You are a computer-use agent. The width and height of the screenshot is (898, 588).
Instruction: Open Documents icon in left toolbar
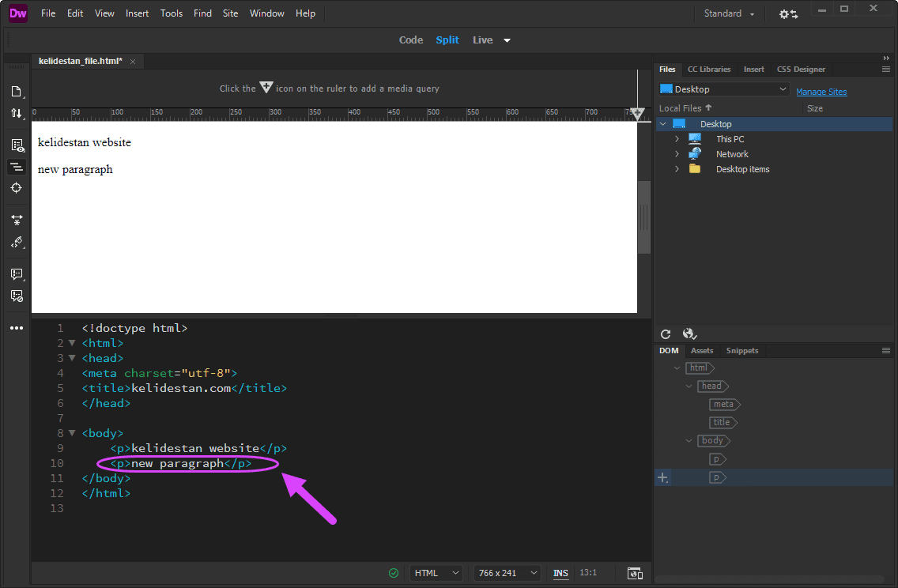16,92
